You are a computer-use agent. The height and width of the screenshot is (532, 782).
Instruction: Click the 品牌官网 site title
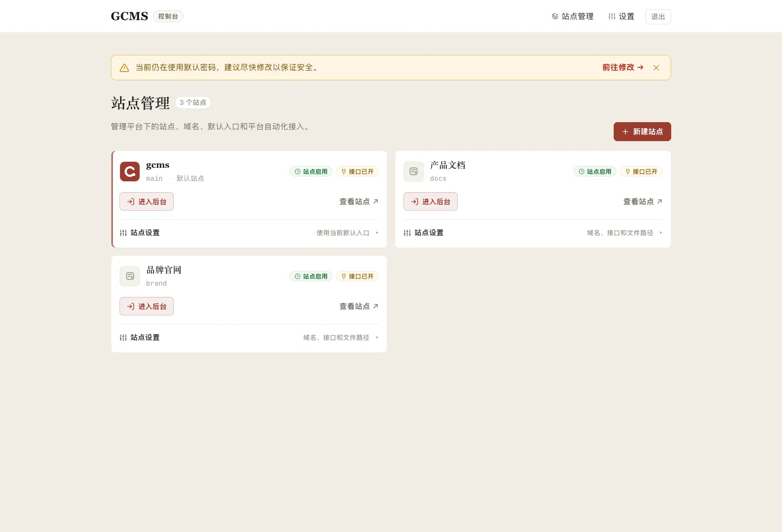[163, 270]
